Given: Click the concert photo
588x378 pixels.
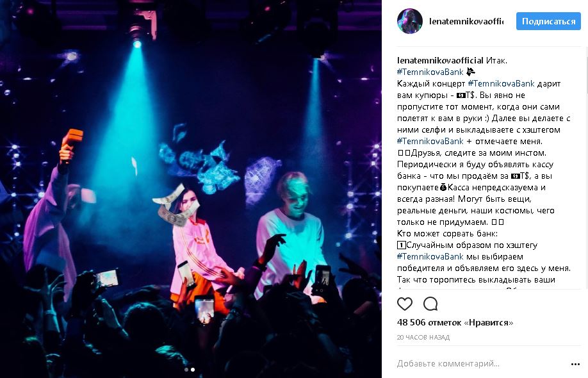Looking at the screenshot, I should [191, 189].
